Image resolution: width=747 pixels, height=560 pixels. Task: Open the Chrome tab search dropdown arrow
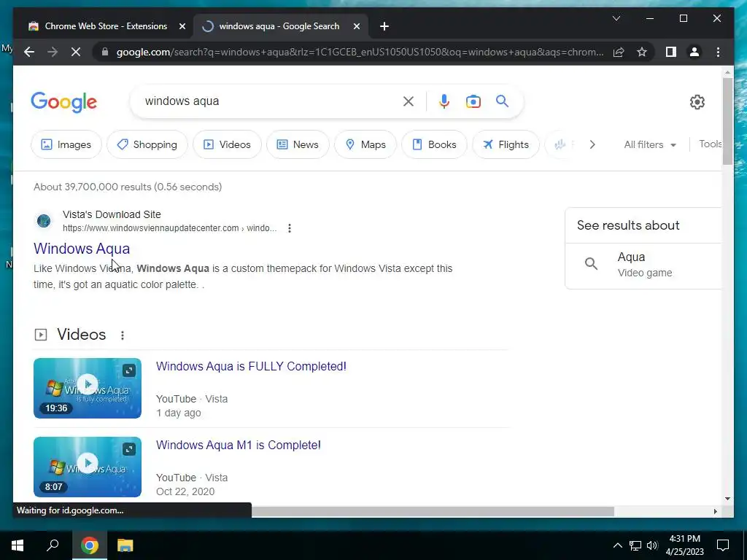point(616,18)
